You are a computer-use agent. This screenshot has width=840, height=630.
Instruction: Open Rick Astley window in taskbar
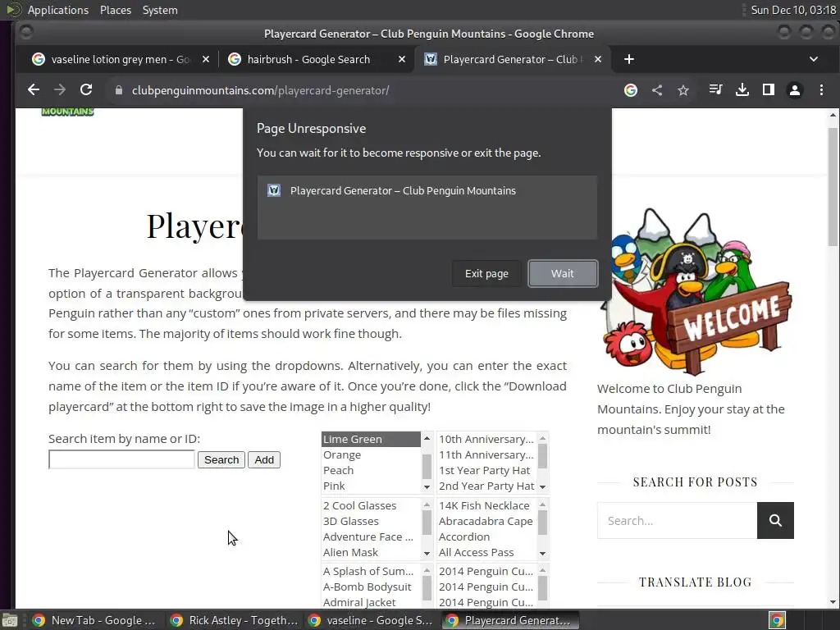pyautogui.click(x=234, y=620)
